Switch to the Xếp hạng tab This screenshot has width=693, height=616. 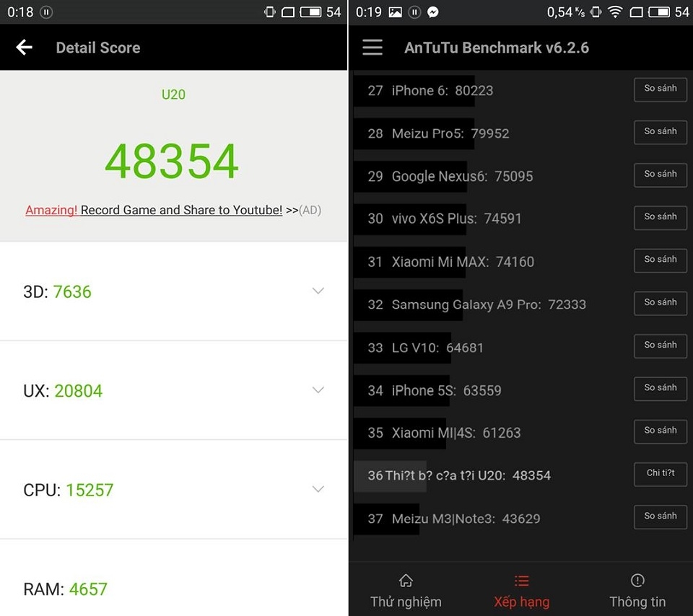pyautogui.click(x=521, y=590)
